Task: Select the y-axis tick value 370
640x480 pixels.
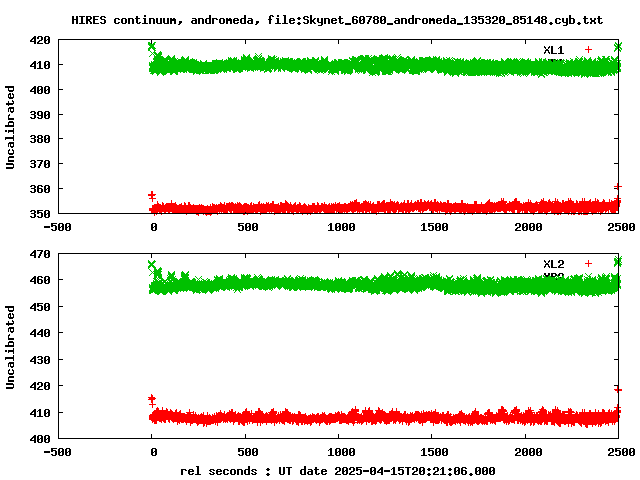Action: pyautogui.click(x=40, y=164)
